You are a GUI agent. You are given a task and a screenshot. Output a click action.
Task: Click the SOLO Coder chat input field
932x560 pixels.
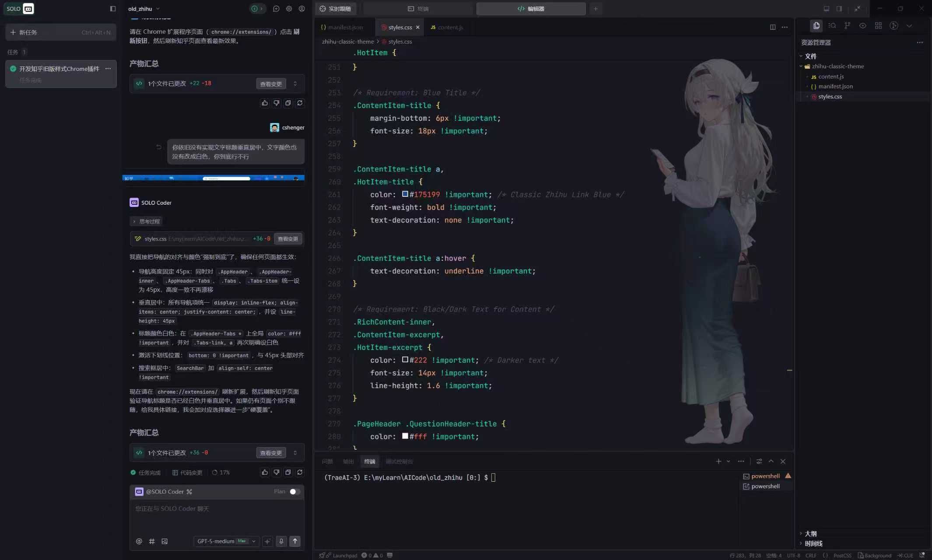tap(217, 514)
